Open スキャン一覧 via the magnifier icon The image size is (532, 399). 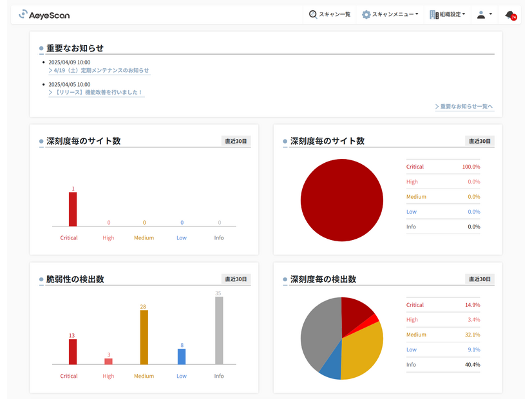point(314,14)
